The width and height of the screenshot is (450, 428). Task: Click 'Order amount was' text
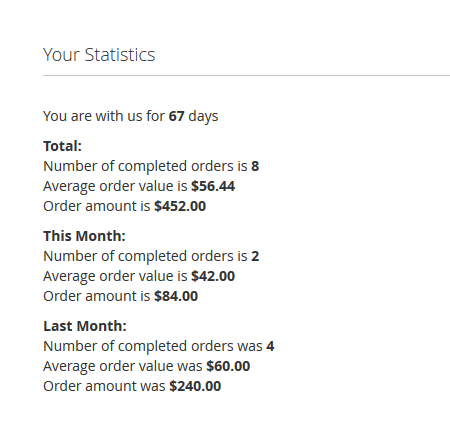[104, 386]
